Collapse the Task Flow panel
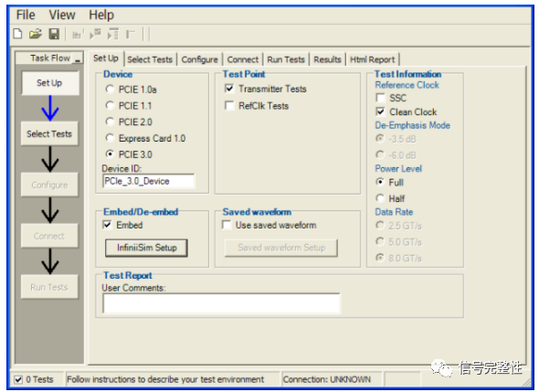The width and height of the screenshot is (539, 392). click(78, 58)
